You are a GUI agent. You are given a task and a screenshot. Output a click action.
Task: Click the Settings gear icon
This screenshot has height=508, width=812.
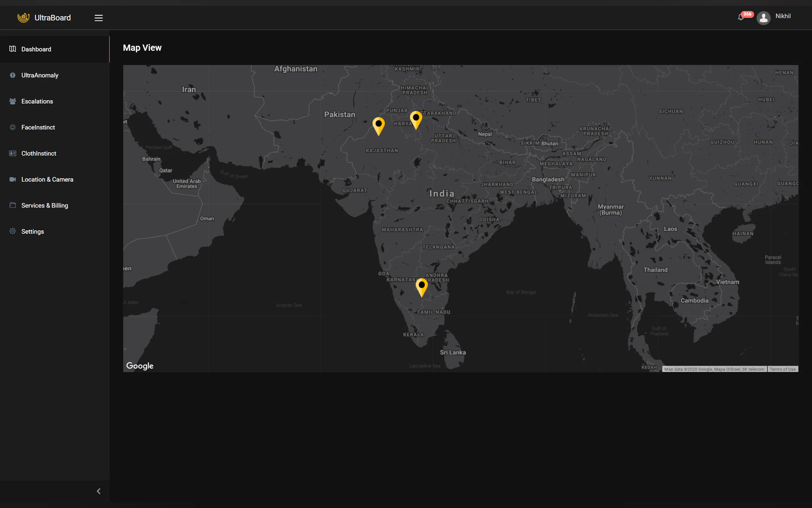(12, 231)
